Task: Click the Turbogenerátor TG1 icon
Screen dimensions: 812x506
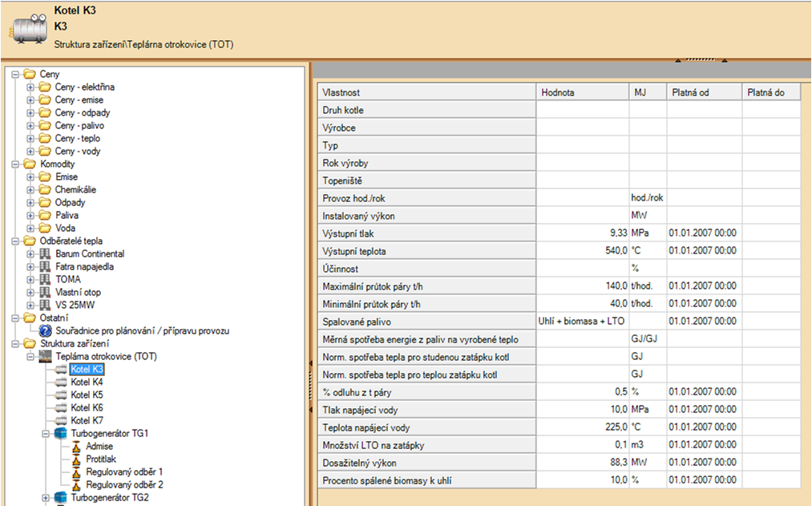Action: (61, 434)
